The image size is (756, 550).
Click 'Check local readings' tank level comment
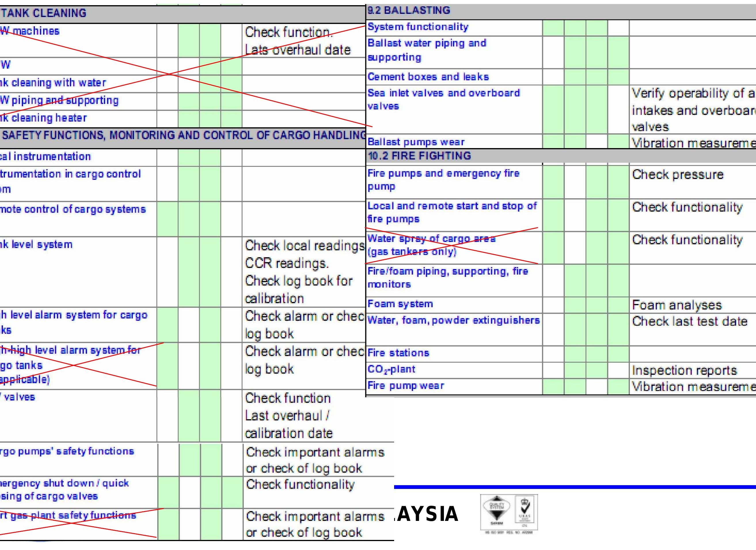[x=305, y=246]
